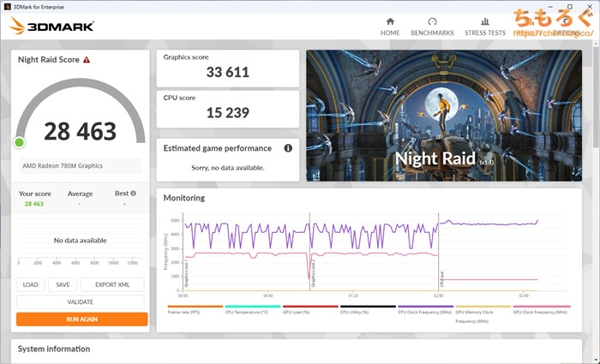
Task: Click the red warning triangle beside Night Raid Score
Action: tap(87, 60)
